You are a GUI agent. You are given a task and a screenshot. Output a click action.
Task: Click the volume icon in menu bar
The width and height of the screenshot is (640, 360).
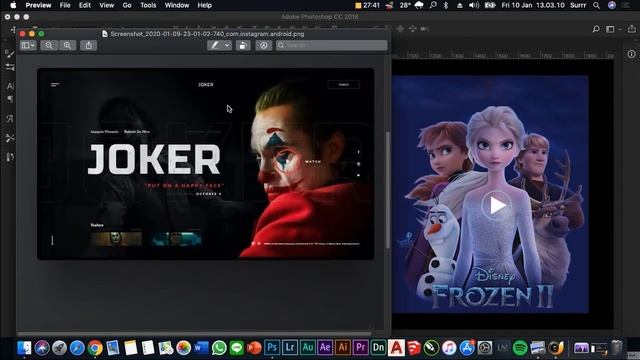(x=474, y=5)
